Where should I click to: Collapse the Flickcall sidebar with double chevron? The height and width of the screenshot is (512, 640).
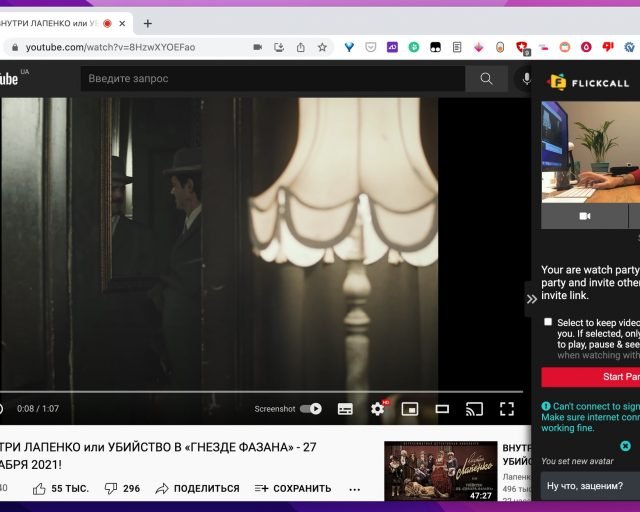[x=531, y=299]
